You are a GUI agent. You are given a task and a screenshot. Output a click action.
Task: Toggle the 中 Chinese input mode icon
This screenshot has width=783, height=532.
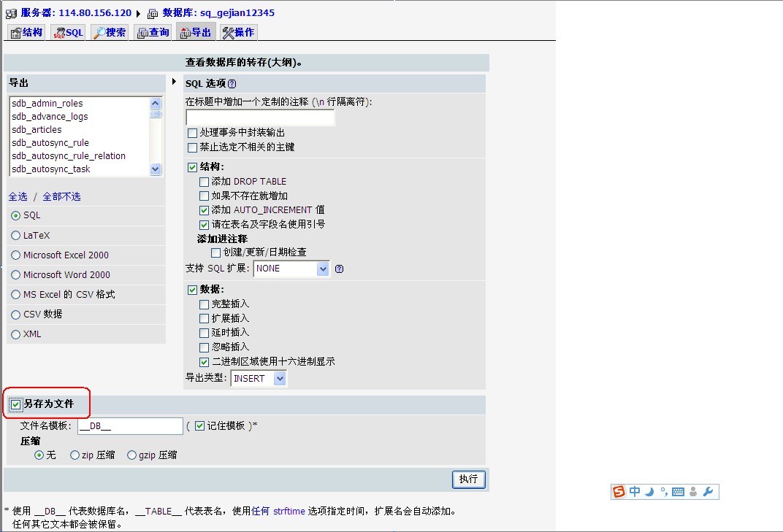[x=634, y=492]
